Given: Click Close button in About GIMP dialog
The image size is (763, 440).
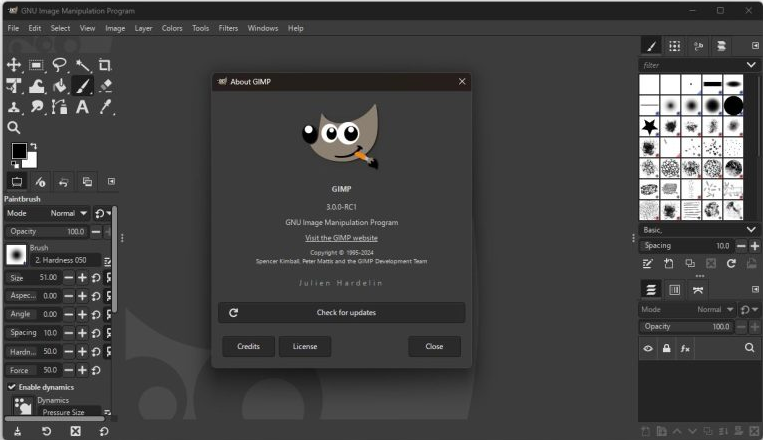Looking at the screenshot, I should pos(435,347).
